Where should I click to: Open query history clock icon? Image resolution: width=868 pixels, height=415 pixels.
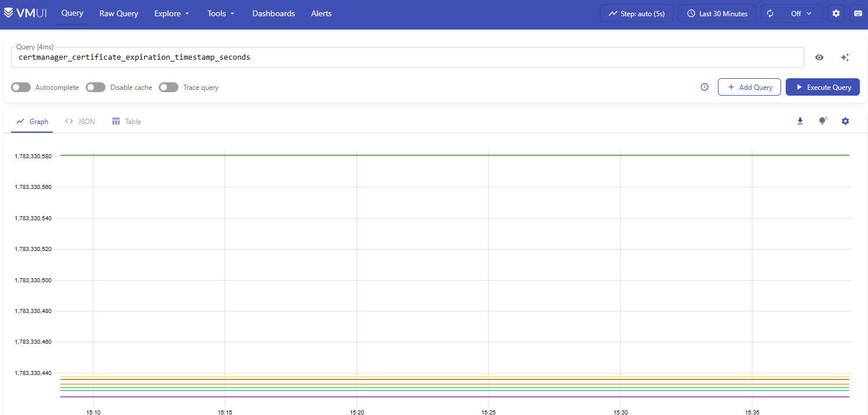pos(705,87)
